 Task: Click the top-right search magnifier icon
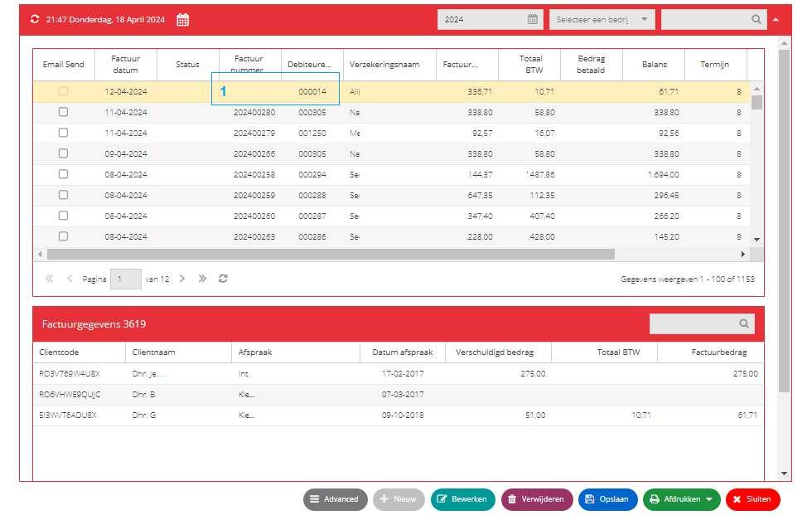756,19
